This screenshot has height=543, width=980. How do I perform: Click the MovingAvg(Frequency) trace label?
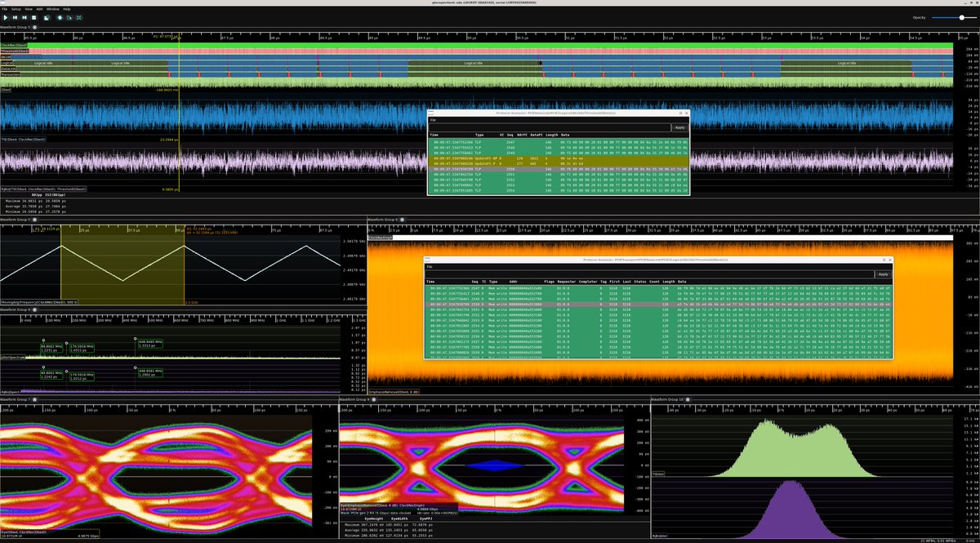point(39,302)
